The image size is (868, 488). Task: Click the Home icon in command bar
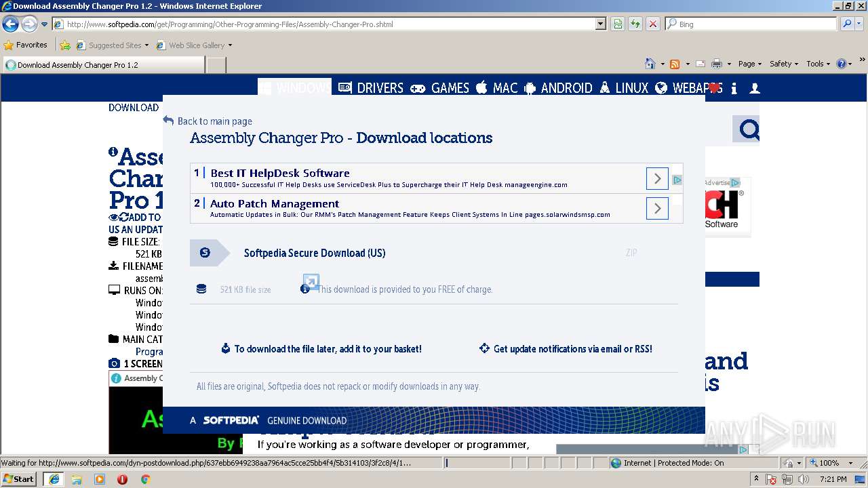pos(650,64)
